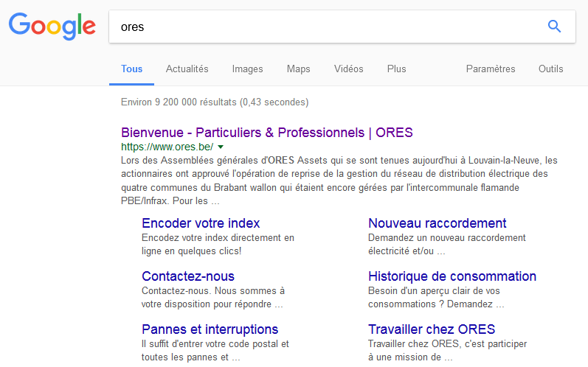The height and width of the screenshot is (367, 588).
Task: Click the text 'Contactez-nous. Nous sommes à'
Action: point(213,291)
